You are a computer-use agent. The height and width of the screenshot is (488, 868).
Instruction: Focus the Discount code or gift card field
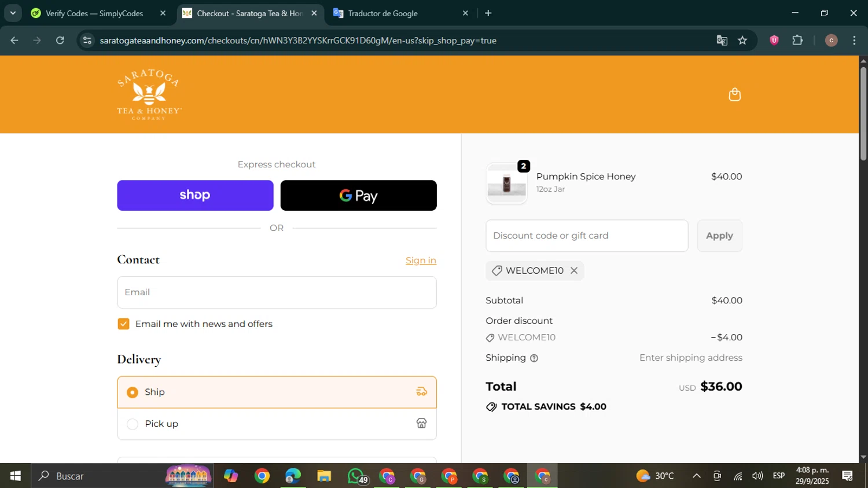pyautogui.click(x=587, y=236)
